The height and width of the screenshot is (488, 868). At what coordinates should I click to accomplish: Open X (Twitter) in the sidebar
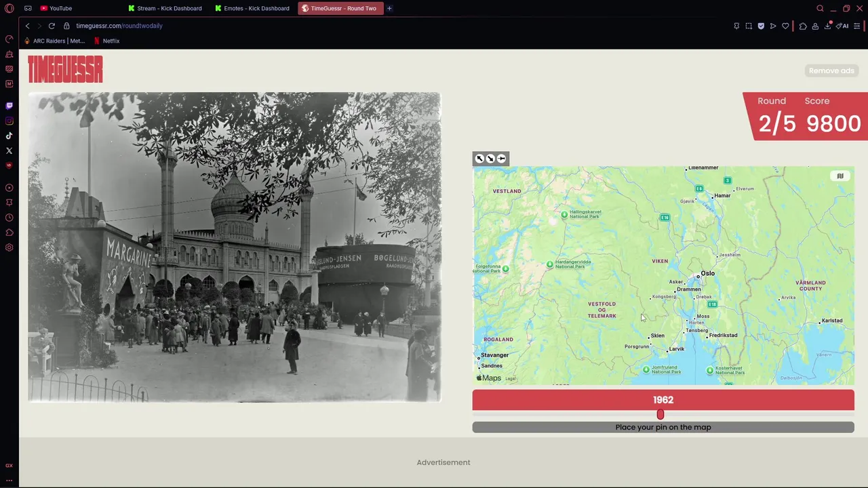pos(9,150)
